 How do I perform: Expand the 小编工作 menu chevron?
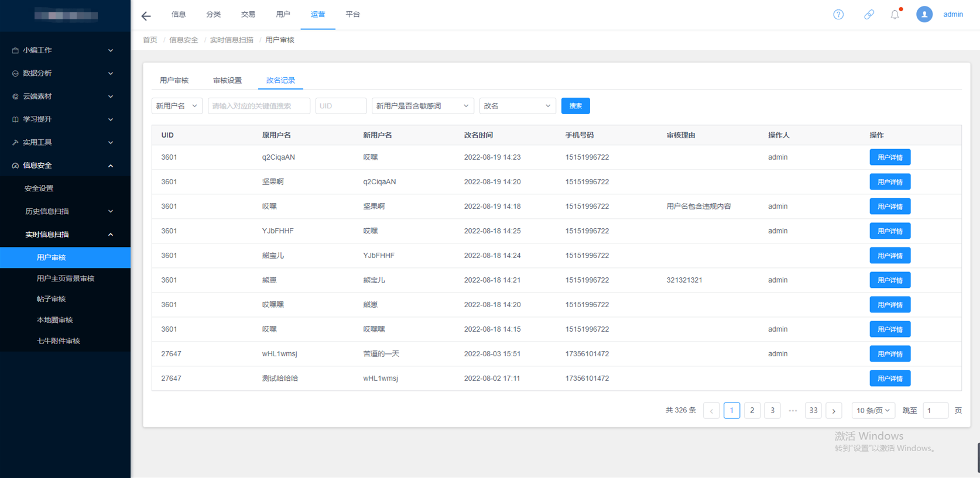[111, 50]
